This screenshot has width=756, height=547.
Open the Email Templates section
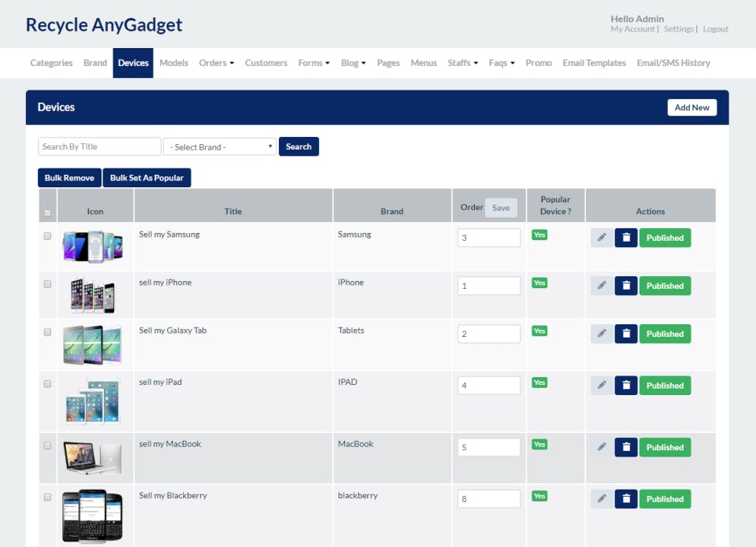click(594, 63)
